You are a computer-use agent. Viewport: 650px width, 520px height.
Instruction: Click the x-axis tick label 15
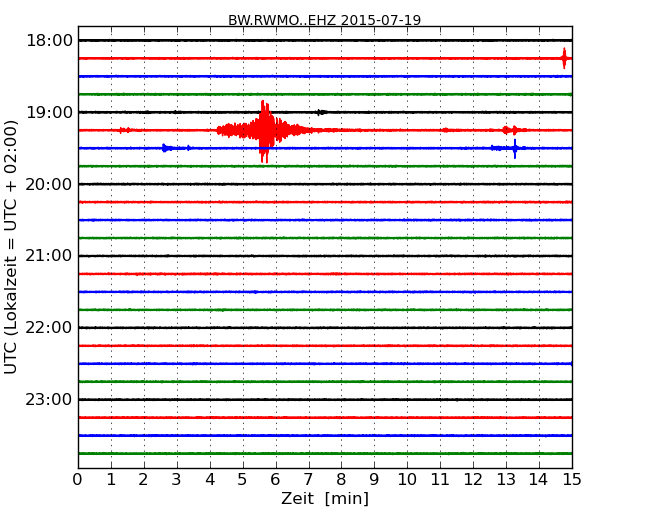point(572,480)
